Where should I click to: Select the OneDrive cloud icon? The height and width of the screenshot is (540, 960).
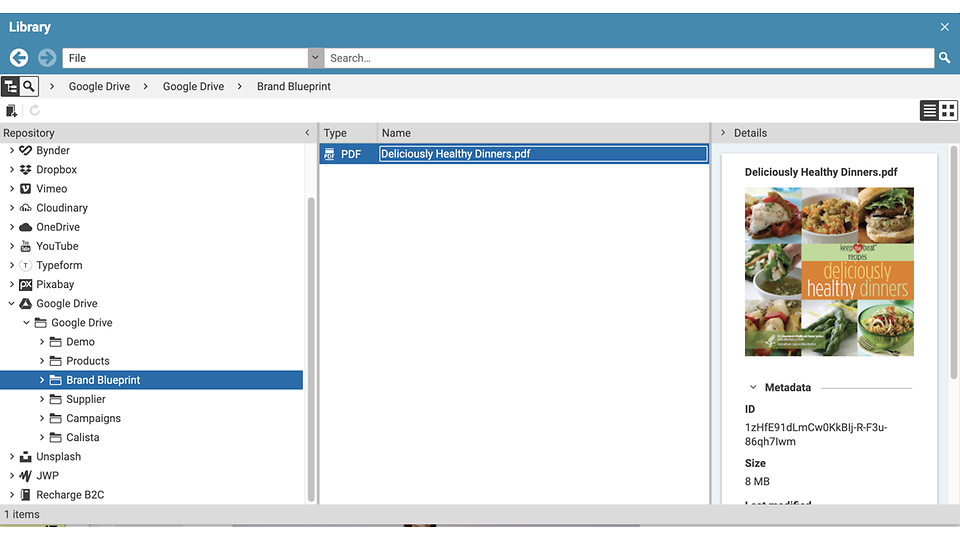pyautogui.click(x=25, y=227)
